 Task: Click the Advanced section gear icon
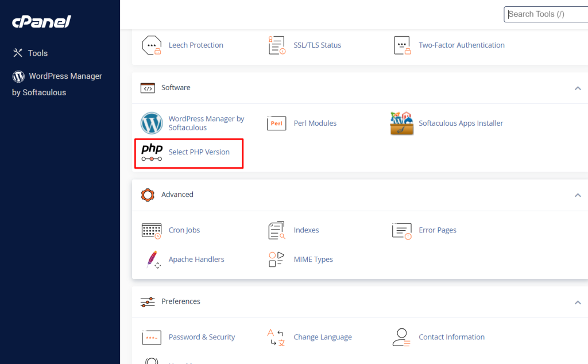(x=148, y=195)
